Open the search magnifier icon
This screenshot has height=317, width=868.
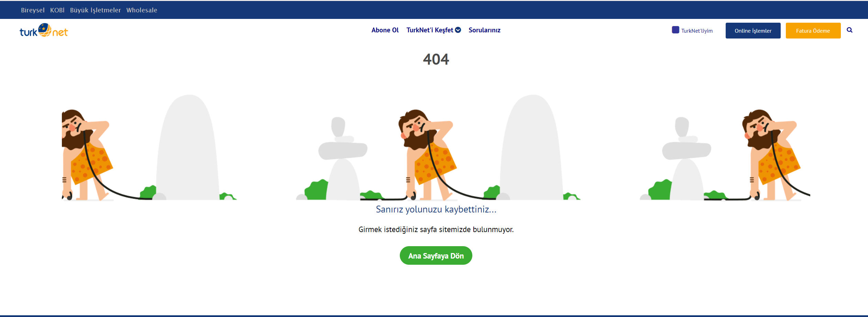pos(849,30)
